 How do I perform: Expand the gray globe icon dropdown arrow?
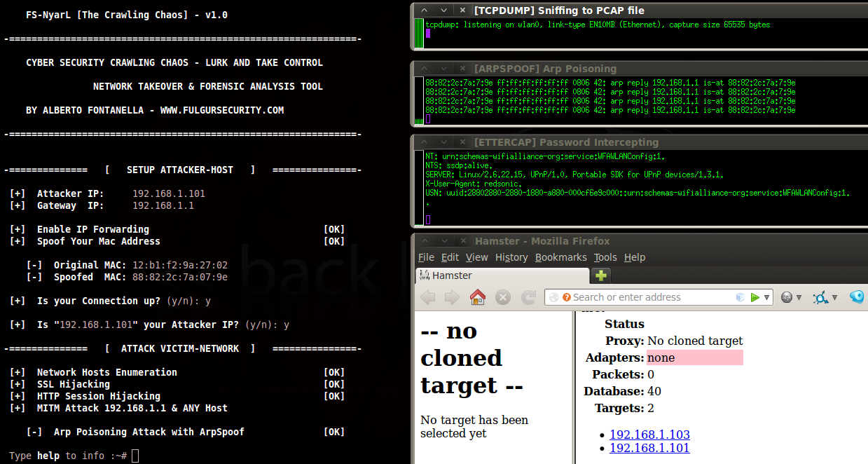(x=799, y=298)
